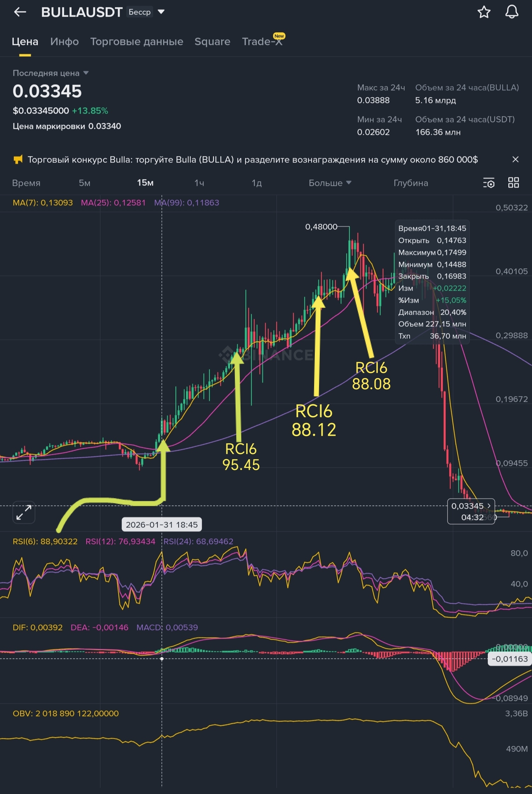This screenshot has height=794, width=532.
Task: Tap the large last price 0.03345
Action: tap(47, 91)
